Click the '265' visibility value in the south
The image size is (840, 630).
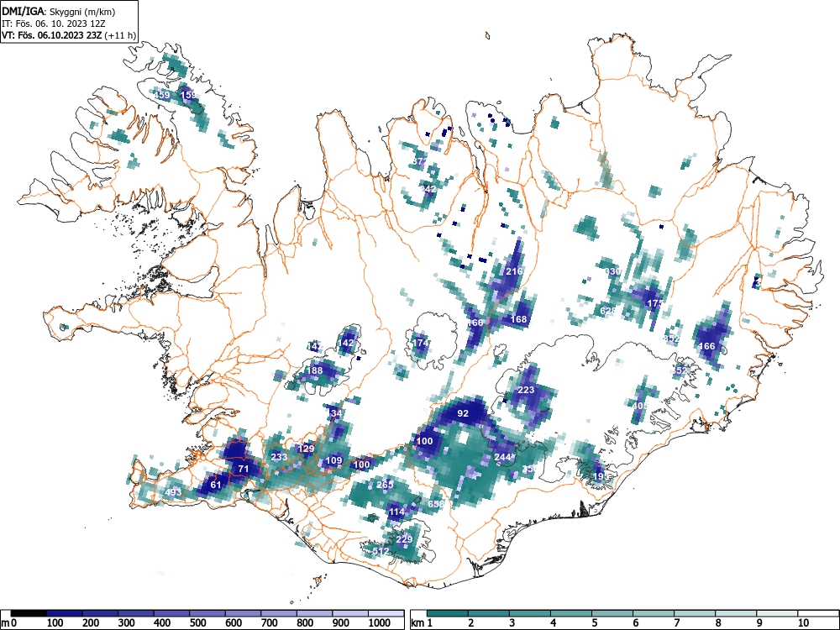385,485
